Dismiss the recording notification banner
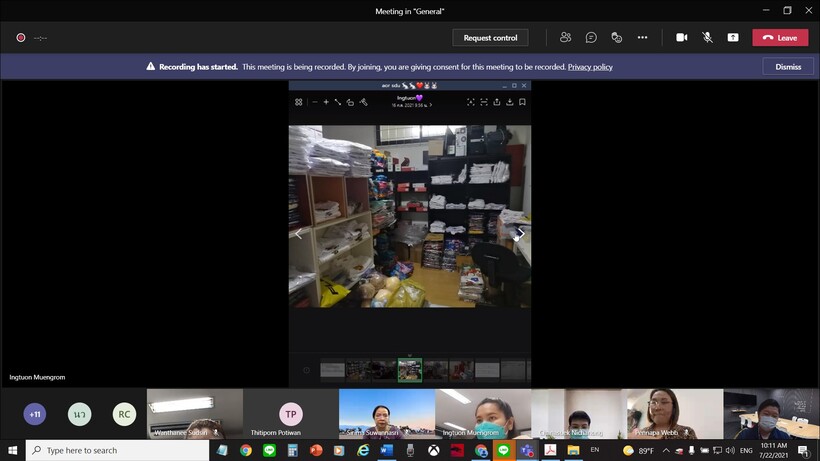Image resolution: width=820 pixels, height=461 pixels. (x=788, y=67)
